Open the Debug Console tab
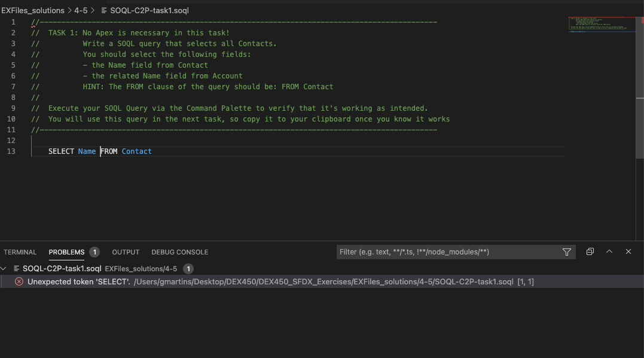Viewport: 644px width, 358px height. (x=179, y=252)
